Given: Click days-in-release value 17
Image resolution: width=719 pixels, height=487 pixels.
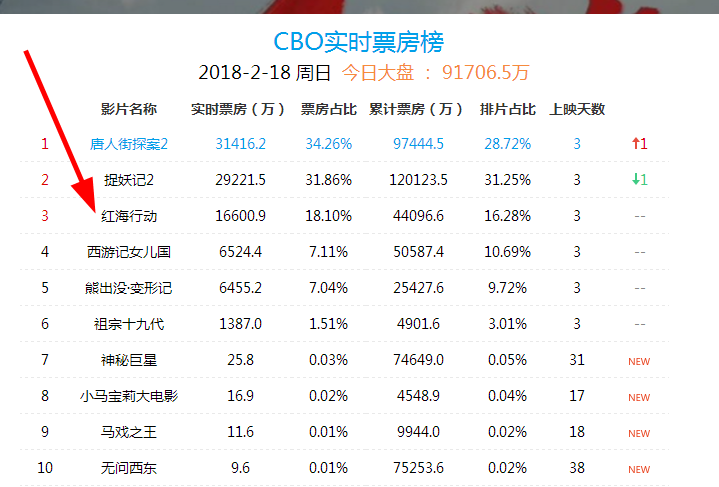Looking at the screenshot, I should [x=577, y=396].
